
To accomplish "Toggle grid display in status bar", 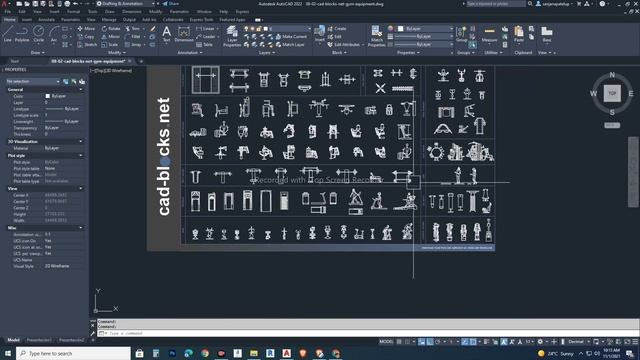I will coord(400,342).
